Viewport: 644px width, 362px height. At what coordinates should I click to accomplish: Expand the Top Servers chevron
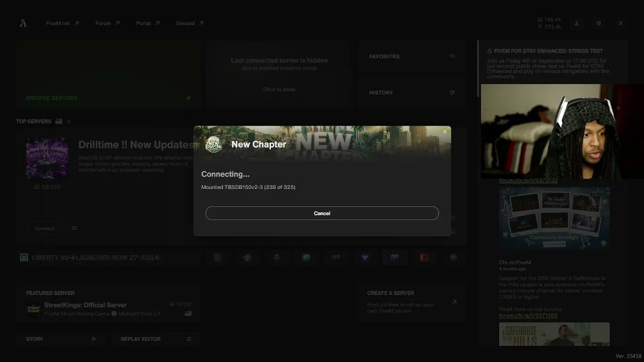[x=69, y=121]
